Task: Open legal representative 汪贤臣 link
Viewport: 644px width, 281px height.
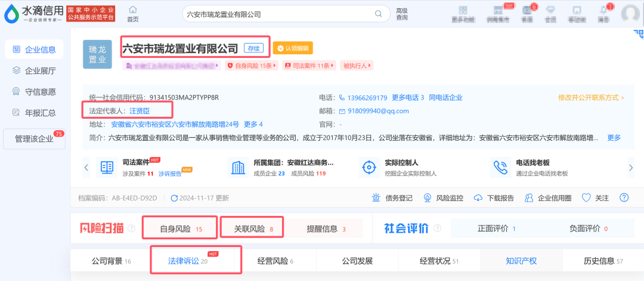Action: pyautogui.click(x=140, y=110)
